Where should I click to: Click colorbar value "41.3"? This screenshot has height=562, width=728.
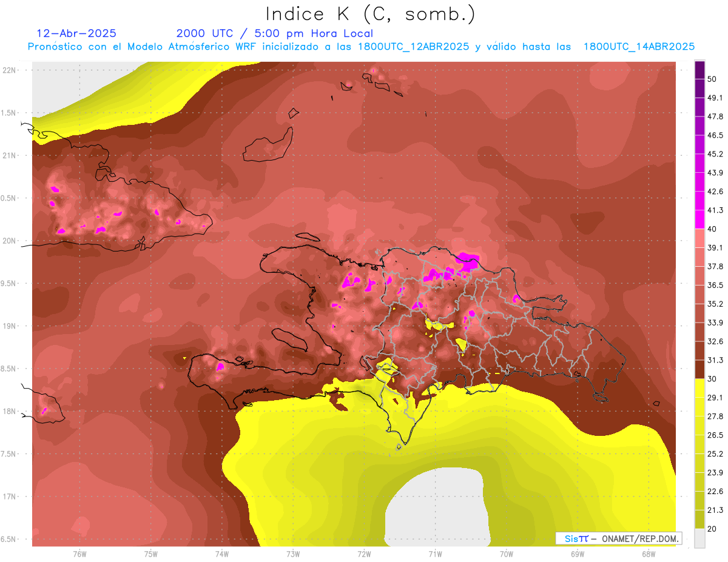pyautogui.click(x=715, y=210)
